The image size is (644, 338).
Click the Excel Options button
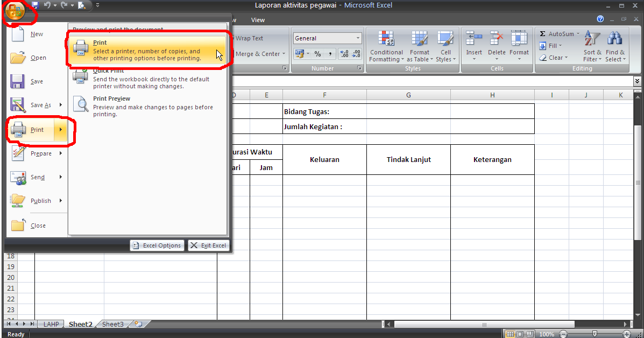(x=157, y=245)
